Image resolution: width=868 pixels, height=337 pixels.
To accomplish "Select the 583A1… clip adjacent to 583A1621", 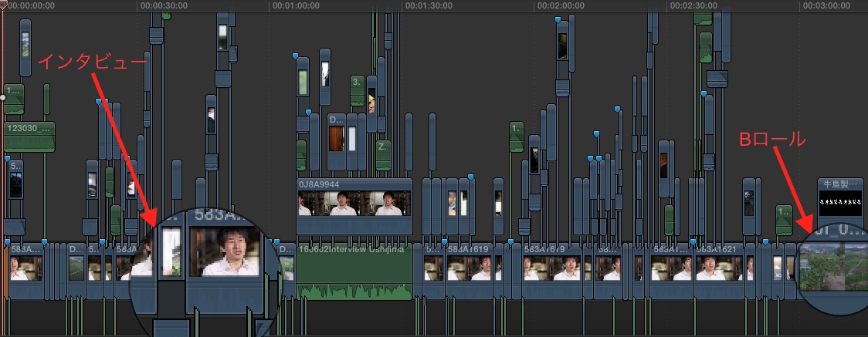I will 671,271.
